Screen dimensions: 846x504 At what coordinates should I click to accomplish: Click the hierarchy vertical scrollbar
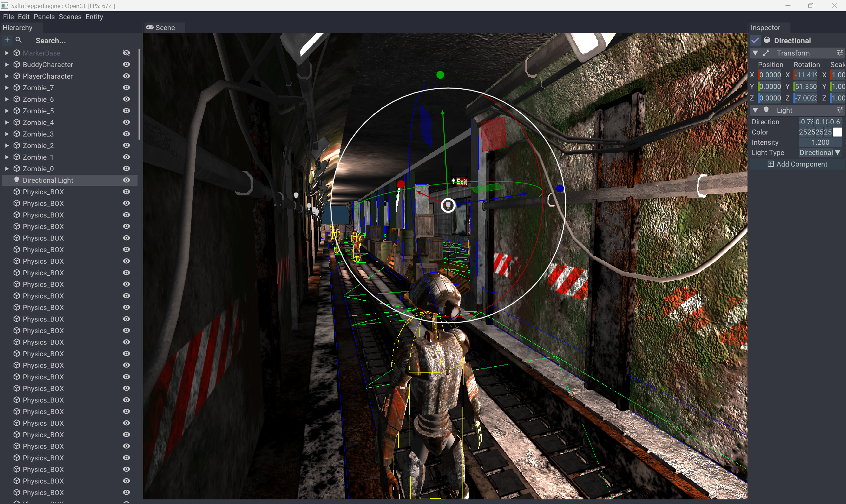(x=139, y=95)
